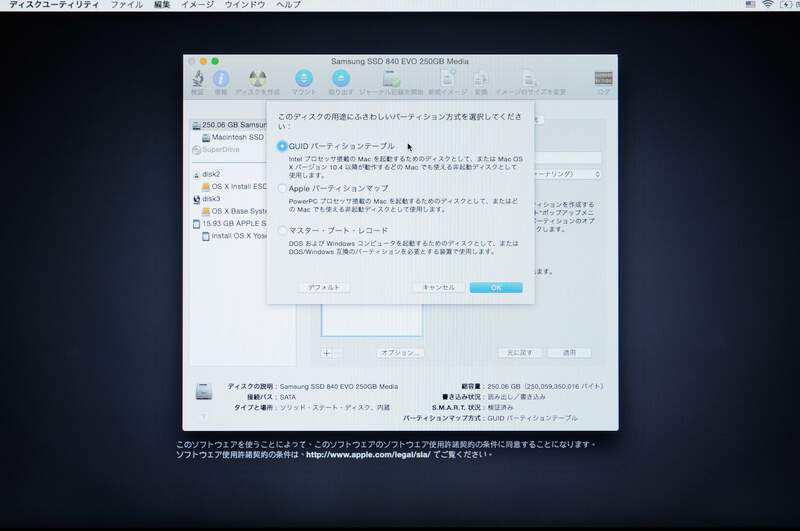Click the デフォルト button in the dialog

[324, 288]
